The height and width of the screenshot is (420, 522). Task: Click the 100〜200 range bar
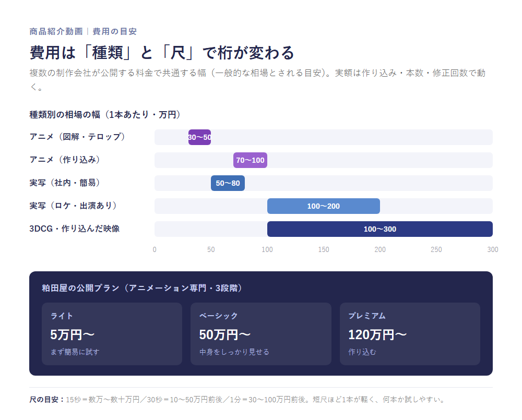click(323, 206)
